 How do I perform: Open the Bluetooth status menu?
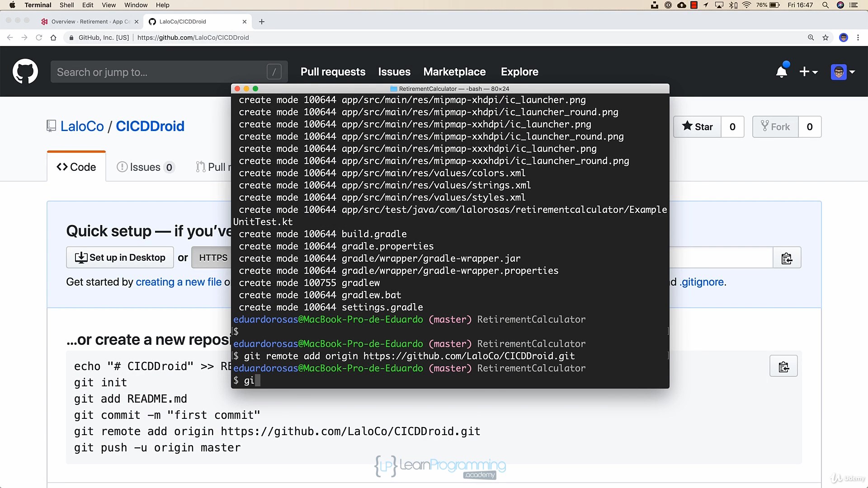733,5
